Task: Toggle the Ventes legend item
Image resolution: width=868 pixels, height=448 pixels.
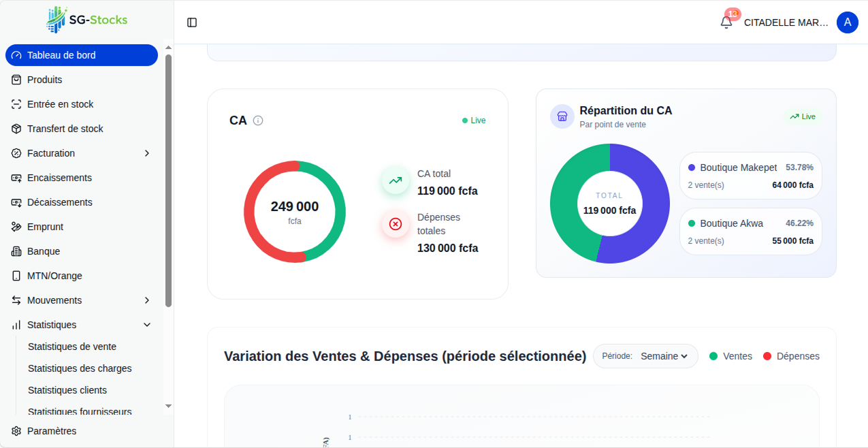Action: pos(730,356)
